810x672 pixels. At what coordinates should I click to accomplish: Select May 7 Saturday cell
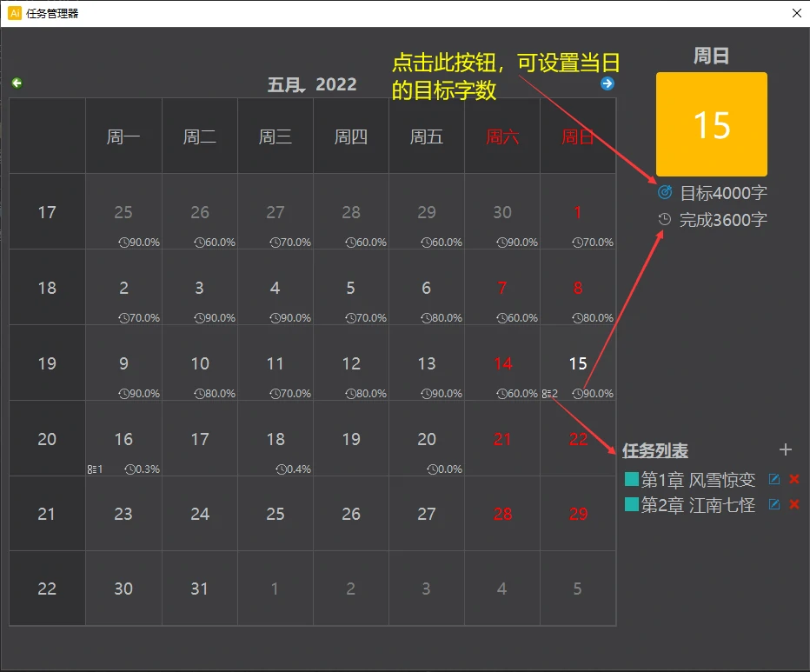click(x=502, y=288)
